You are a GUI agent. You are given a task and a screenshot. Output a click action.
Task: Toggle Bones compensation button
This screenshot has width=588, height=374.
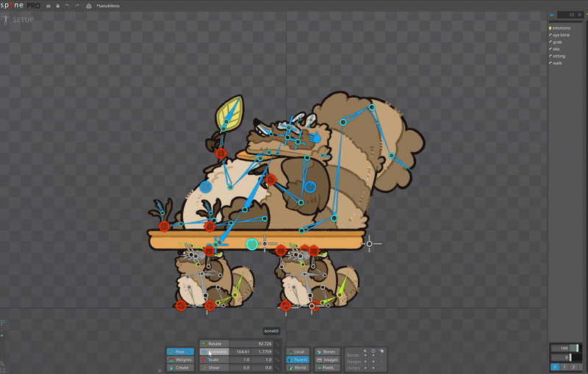click(327, 351)
